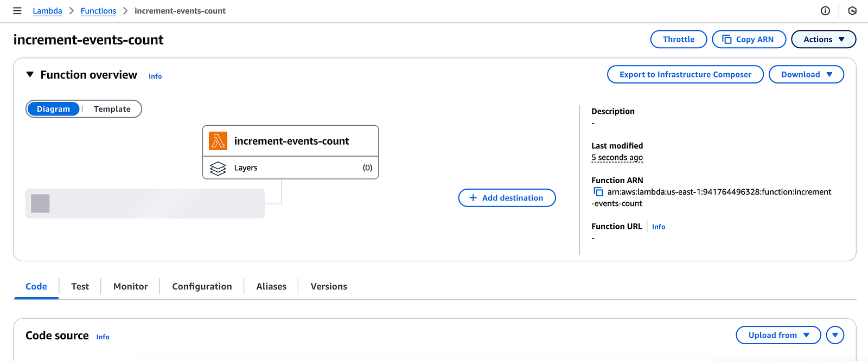The height and width of the screenshot is (361, 868).
Task: Switch to the Aliases tab
Action: [x=271, y=286]
